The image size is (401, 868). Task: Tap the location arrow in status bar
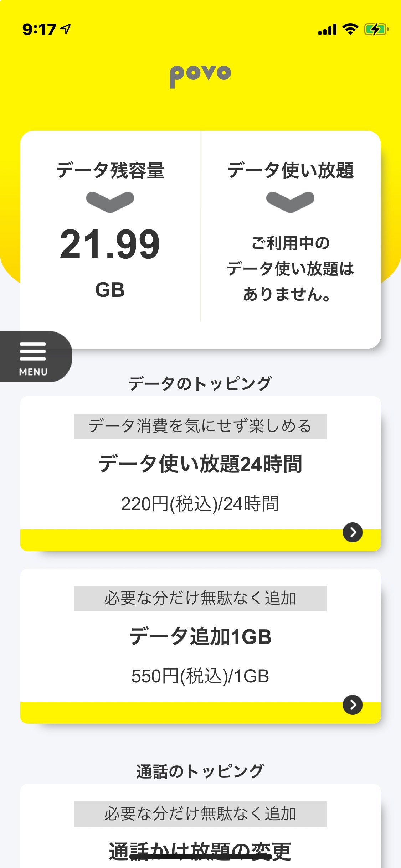coord(66,29)
